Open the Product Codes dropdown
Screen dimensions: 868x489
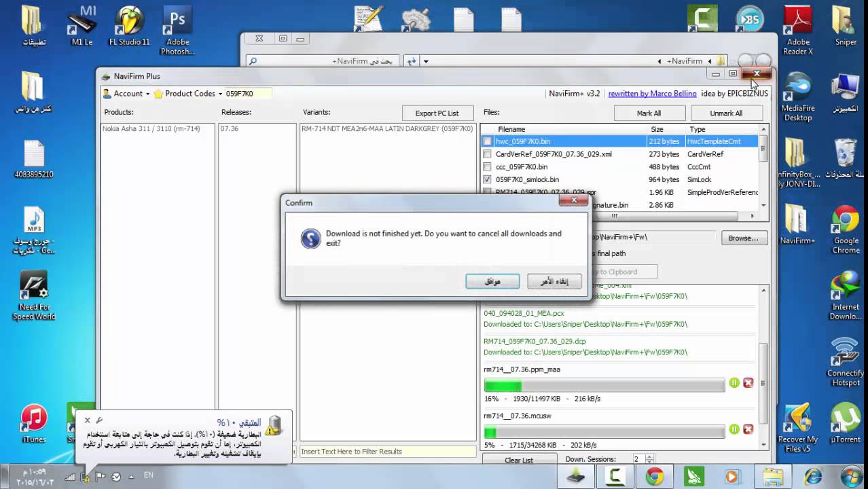(x=188, y=94)
